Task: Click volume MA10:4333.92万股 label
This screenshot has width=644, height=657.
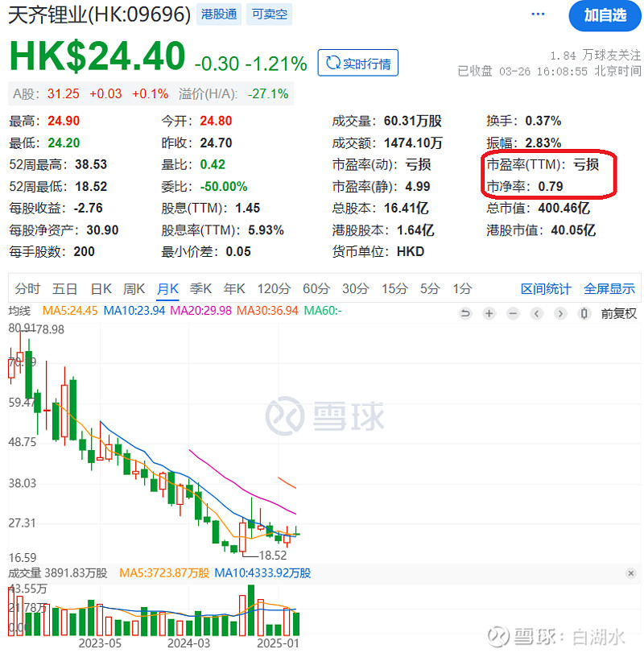Action: 262,573
